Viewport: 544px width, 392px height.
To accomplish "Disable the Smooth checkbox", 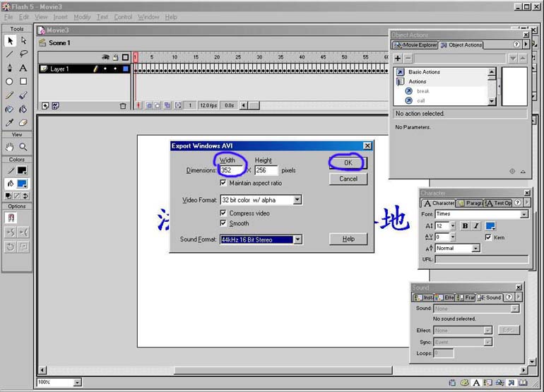I will pos(224,223).
